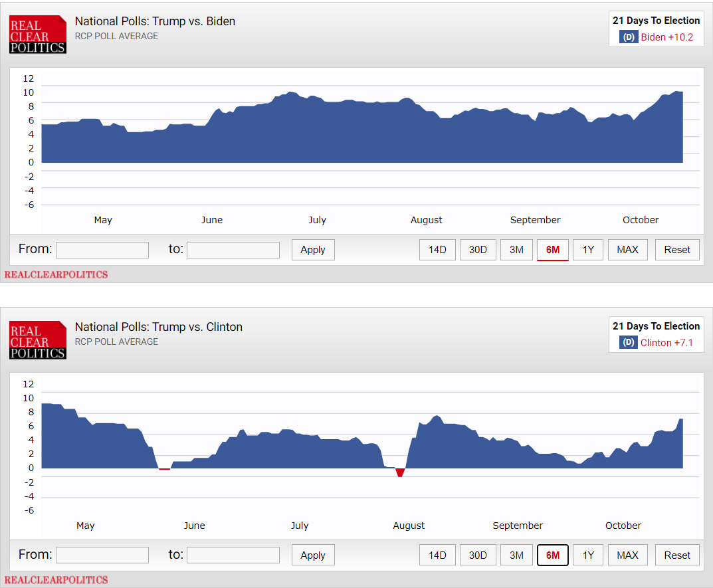
Task: Select the 6M range on the Clinton chart
Action: coord(552,555)
